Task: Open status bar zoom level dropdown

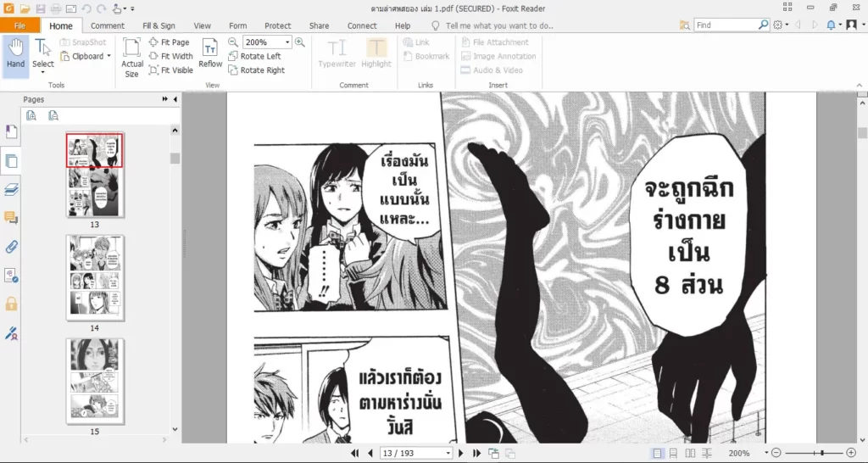Action: pyautogui.click(x=766, y=453)
